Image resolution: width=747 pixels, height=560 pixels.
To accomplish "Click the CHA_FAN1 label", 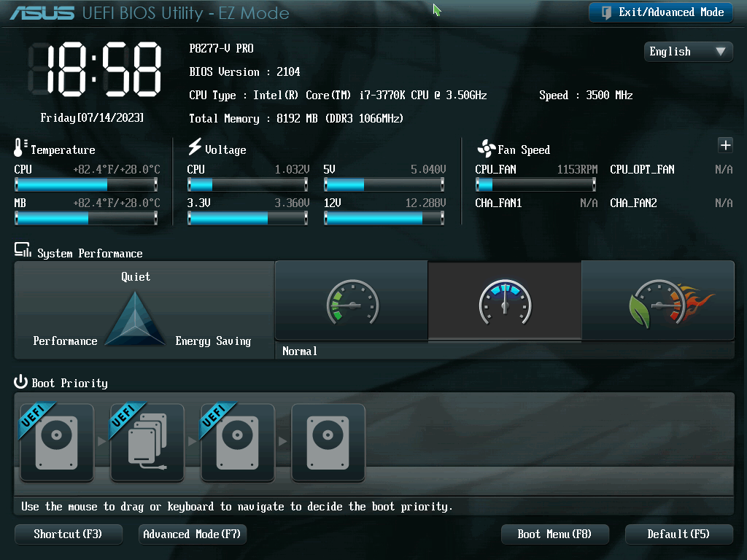I will click(498, 203).
